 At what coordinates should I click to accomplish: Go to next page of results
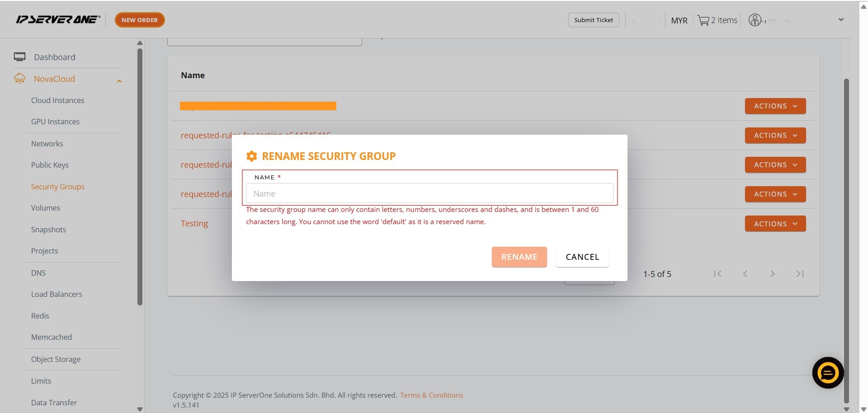(x=773, y=274)
